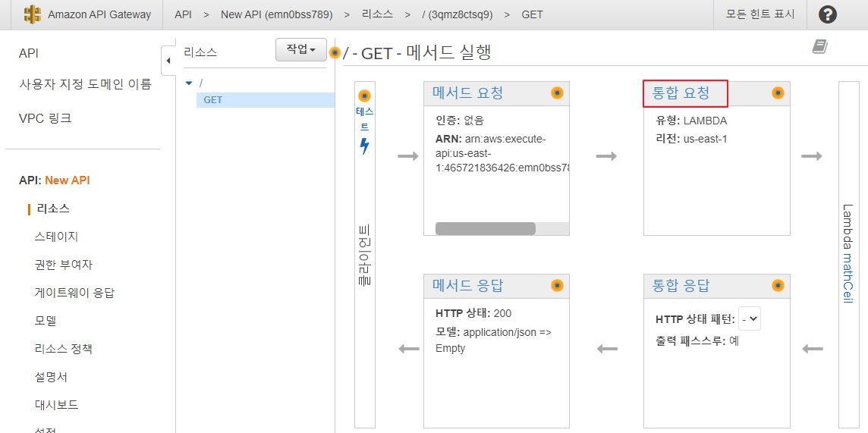Open 스테이지 sidebar item

(x=56, y=237)
